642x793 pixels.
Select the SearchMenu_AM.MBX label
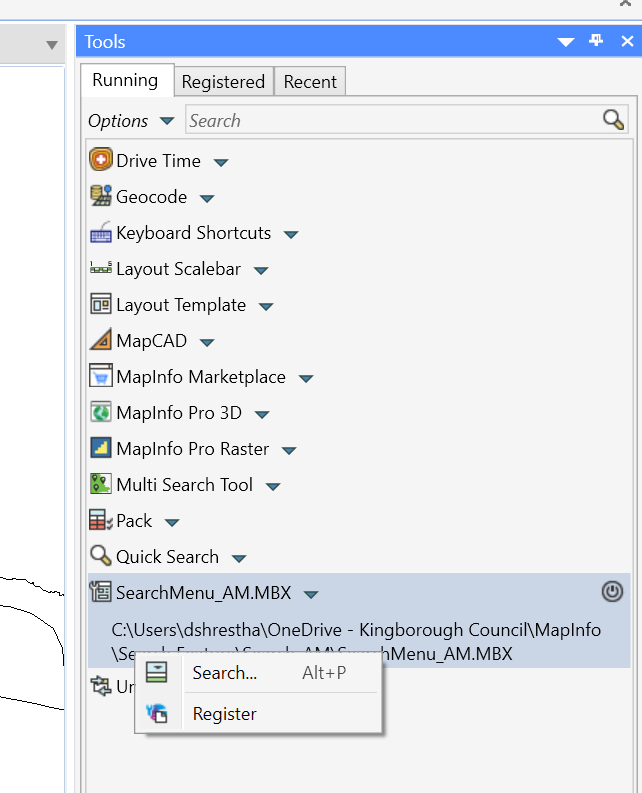tap(203, 593)
